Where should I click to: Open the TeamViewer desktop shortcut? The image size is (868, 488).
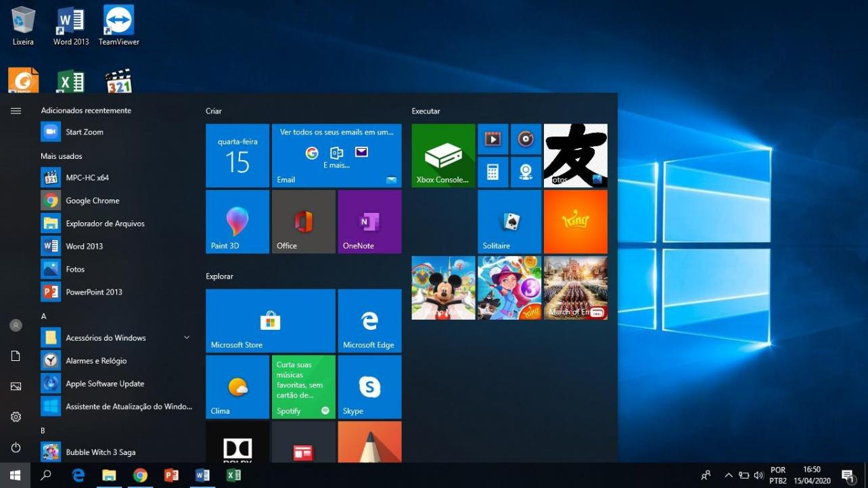click(119, 26)
